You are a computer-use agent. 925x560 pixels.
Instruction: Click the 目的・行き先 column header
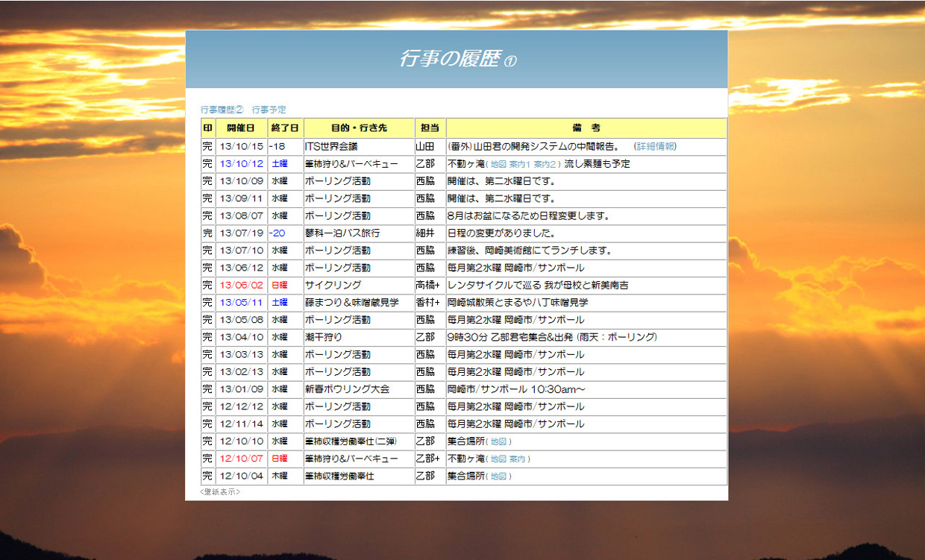click(x=359, y=128)
